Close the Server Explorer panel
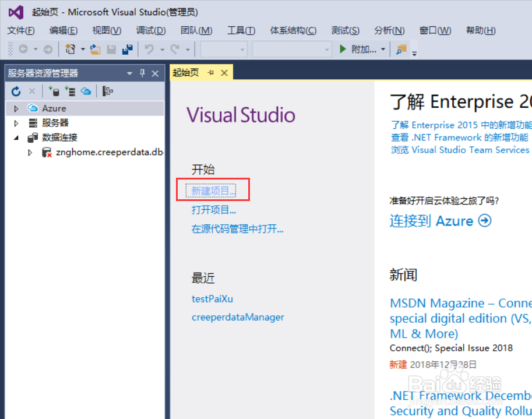 [155, 73]
